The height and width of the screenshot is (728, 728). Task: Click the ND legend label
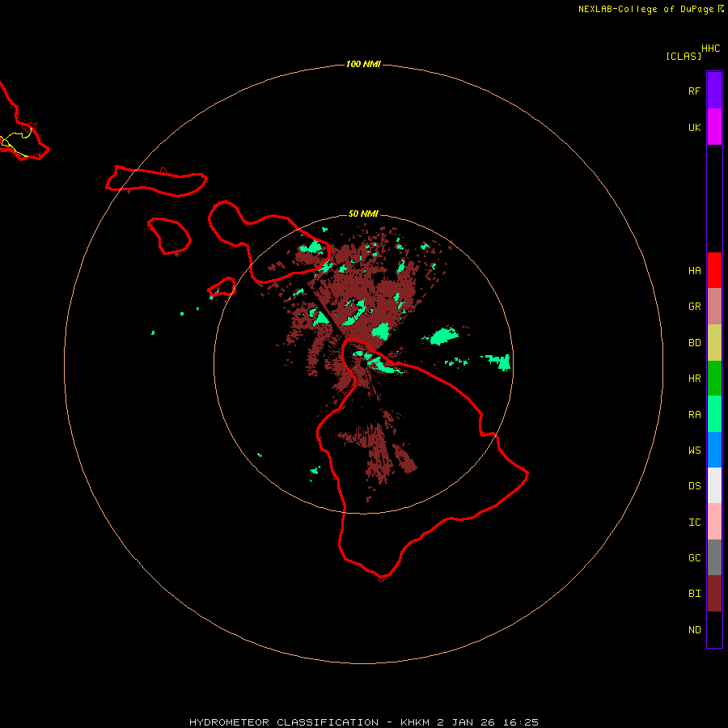(694, 630)
